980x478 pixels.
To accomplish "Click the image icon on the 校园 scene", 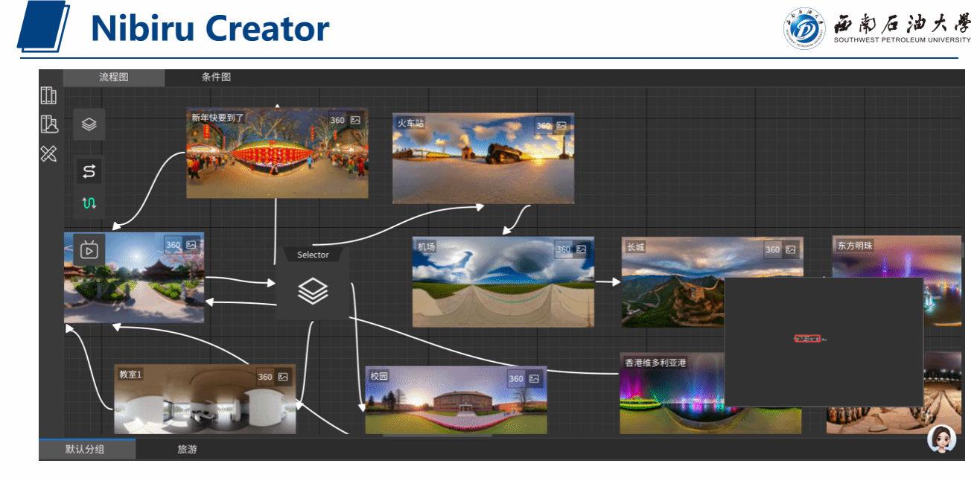I will [534, 379].
